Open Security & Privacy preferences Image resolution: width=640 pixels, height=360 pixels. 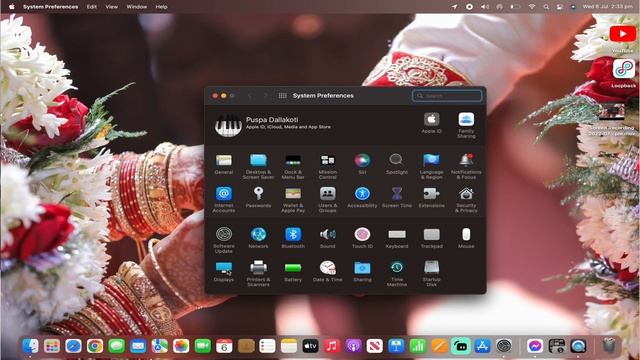(466, 200)
